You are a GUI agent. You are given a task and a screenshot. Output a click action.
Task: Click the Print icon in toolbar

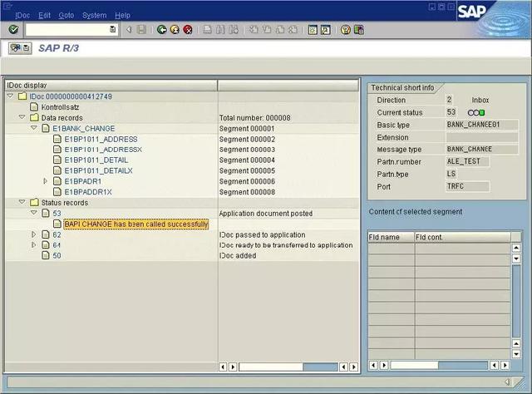tap(207, 30)
